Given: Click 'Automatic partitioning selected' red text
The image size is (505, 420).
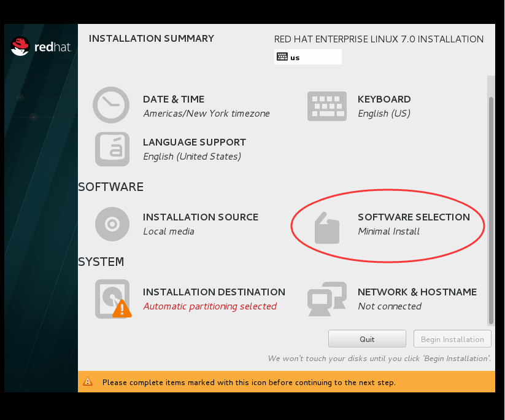Looking at the screenshot, I should click(x=210, y=306).
